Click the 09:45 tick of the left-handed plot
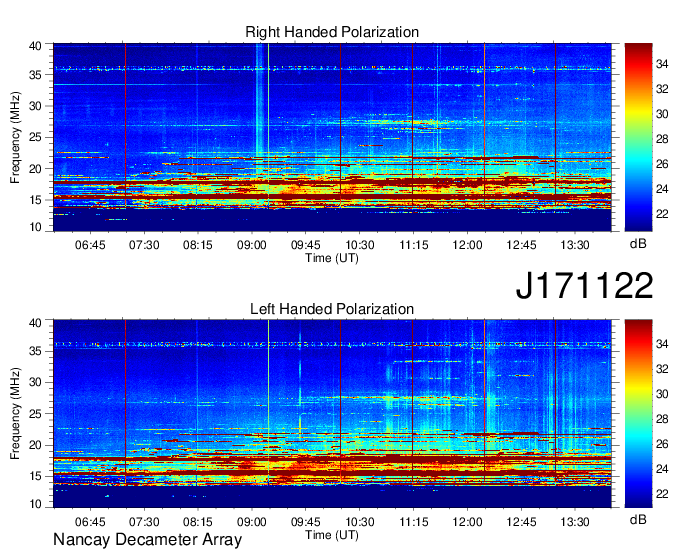This screenshot has width=680, height=552. click(305, 521)
